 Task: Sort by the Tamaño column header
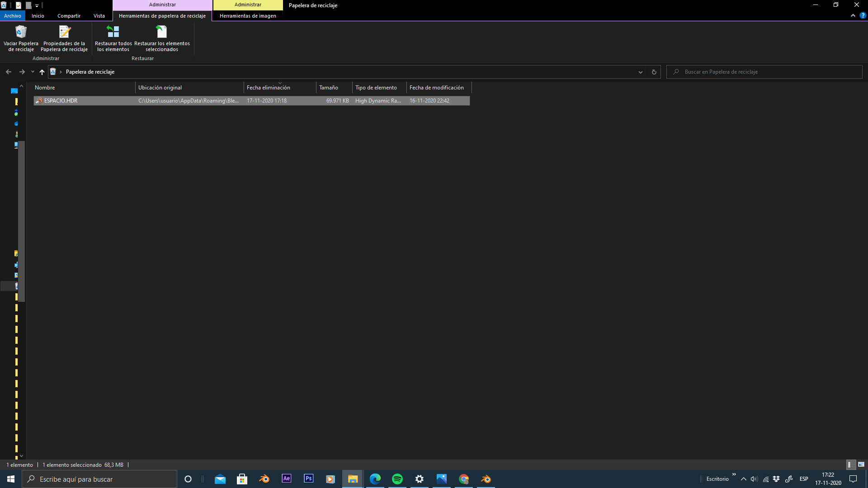tap(329, 88)
